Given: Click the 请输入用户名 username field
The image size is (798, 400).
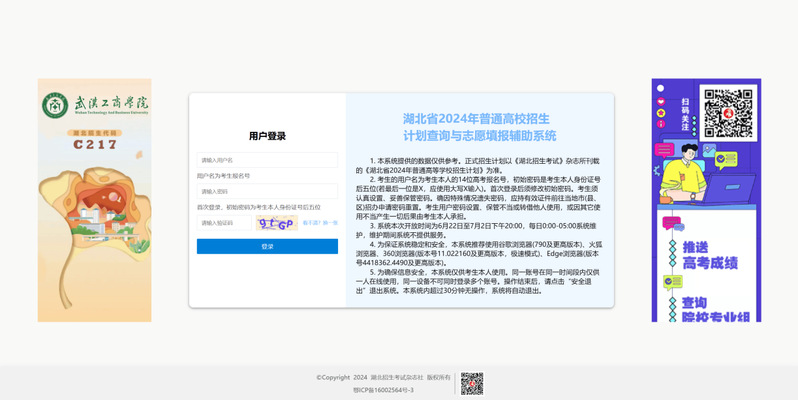Looking at the screenshot, I should coord(266,160).
